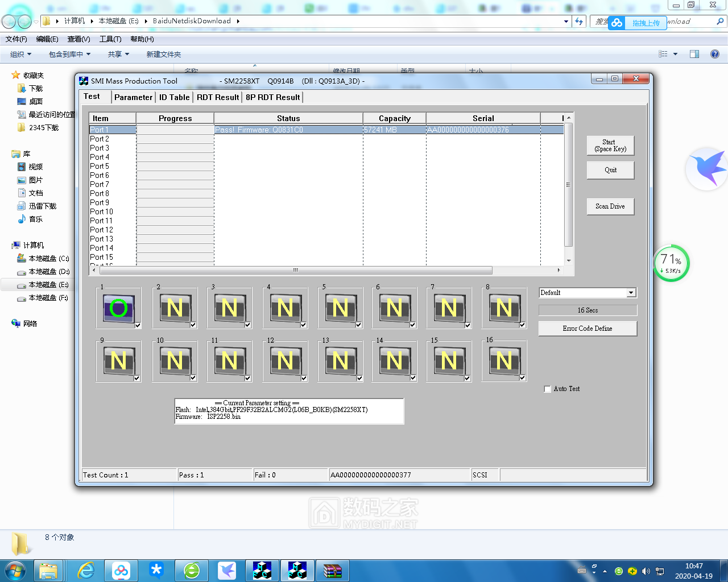Click the port 8 N status icon
Screen dimensions: 728x582
pyautogui.click(x=504, y=308)
